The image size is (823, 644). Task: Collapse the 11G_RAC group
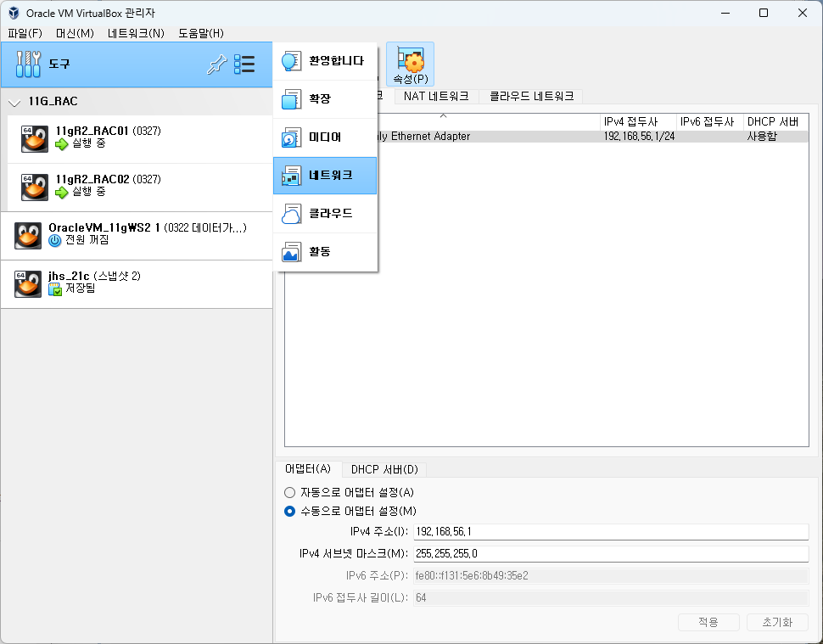coord(14,103)
